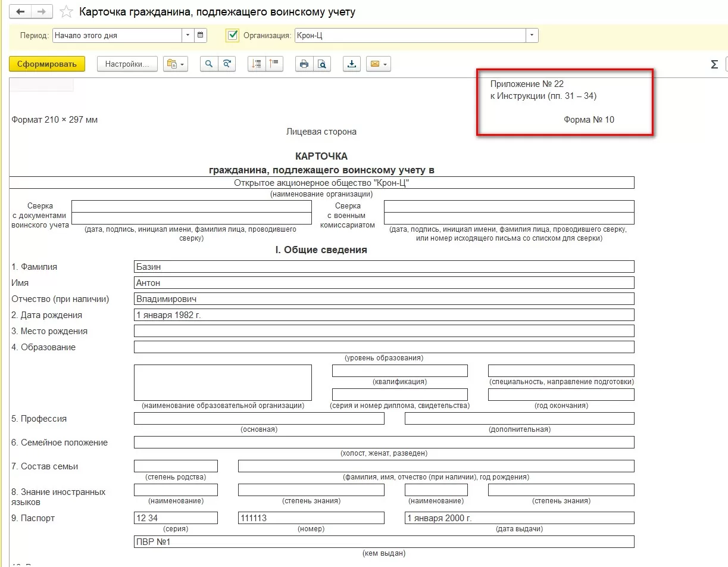
Task: Click the sum (Σ) icon
Action: 714,64
